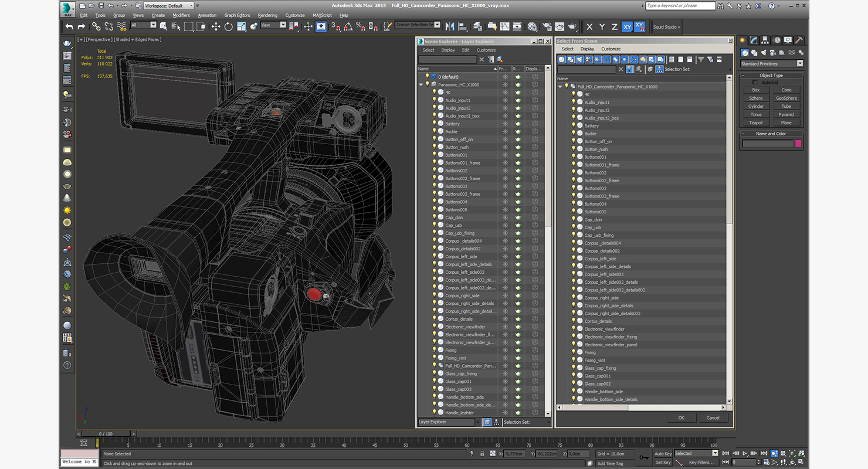Open the Material Editor icon
Viewport: 868px width, 469px height.
[532, 26]
